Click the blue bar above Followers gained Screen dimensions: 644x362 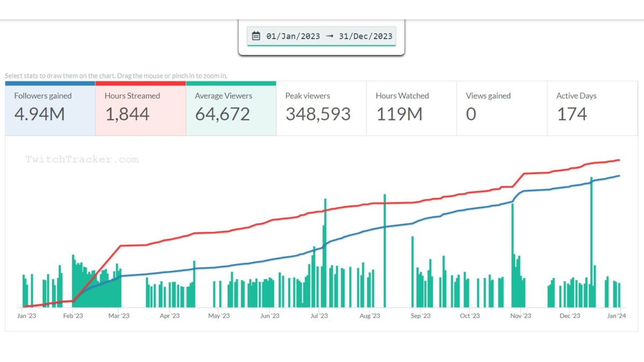coord(50,83)
